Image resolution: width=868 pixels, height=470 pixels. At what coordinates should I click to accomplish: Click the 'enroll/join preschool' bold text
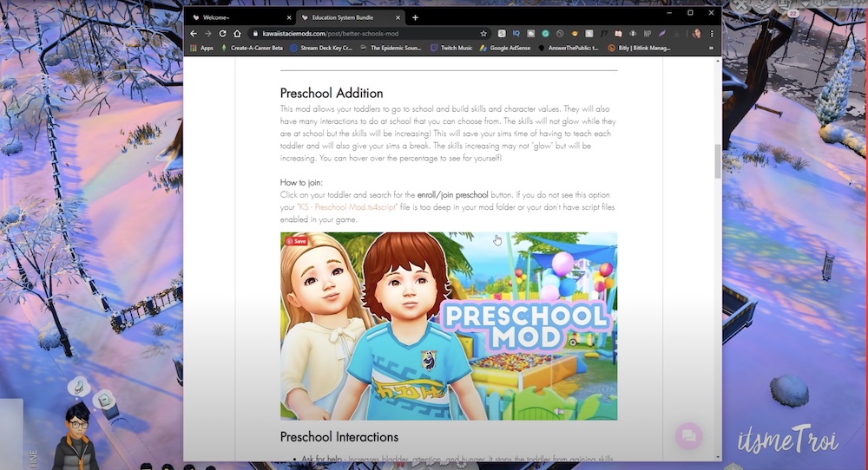click(x=453, y=194)
